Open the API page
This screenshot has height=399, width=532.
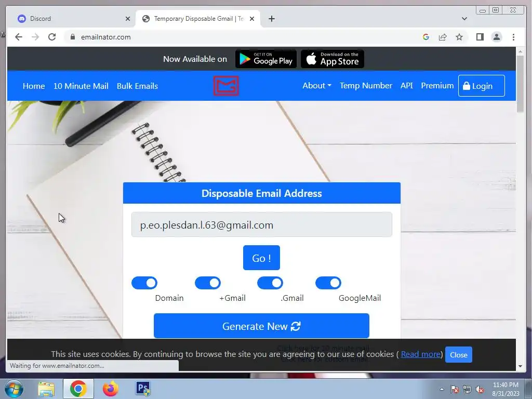[x=406, y=86]
